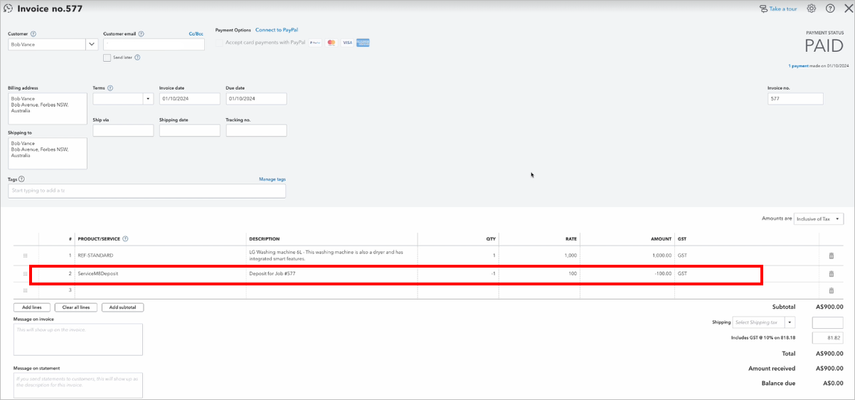Click the Customer email help icon

coord(141,34)
